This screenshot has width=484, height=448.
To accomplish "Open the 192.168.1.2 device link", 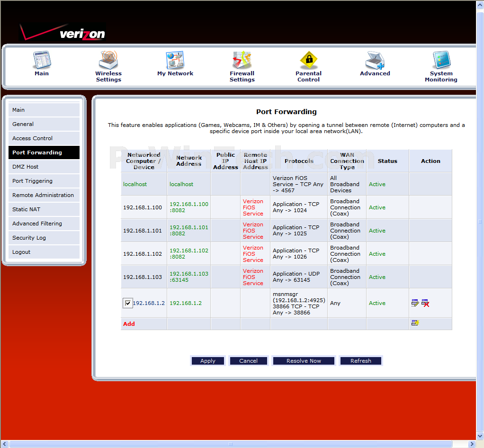I will (149, 303).
